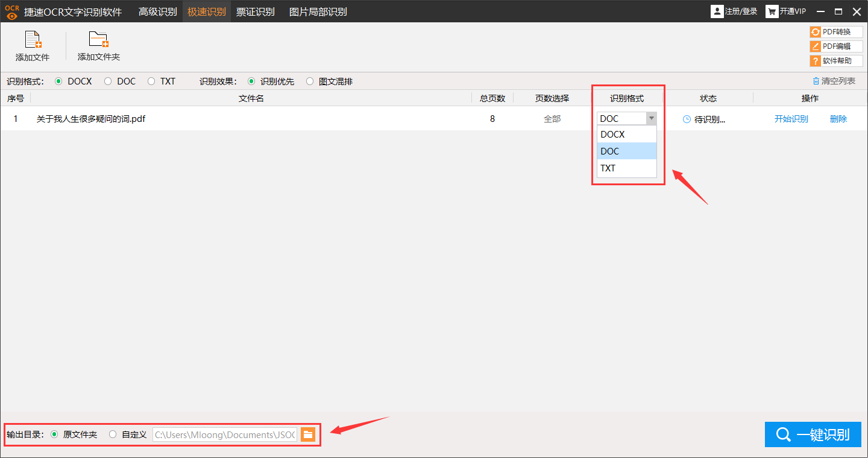Click the OCR app logo

pos(12,11)
